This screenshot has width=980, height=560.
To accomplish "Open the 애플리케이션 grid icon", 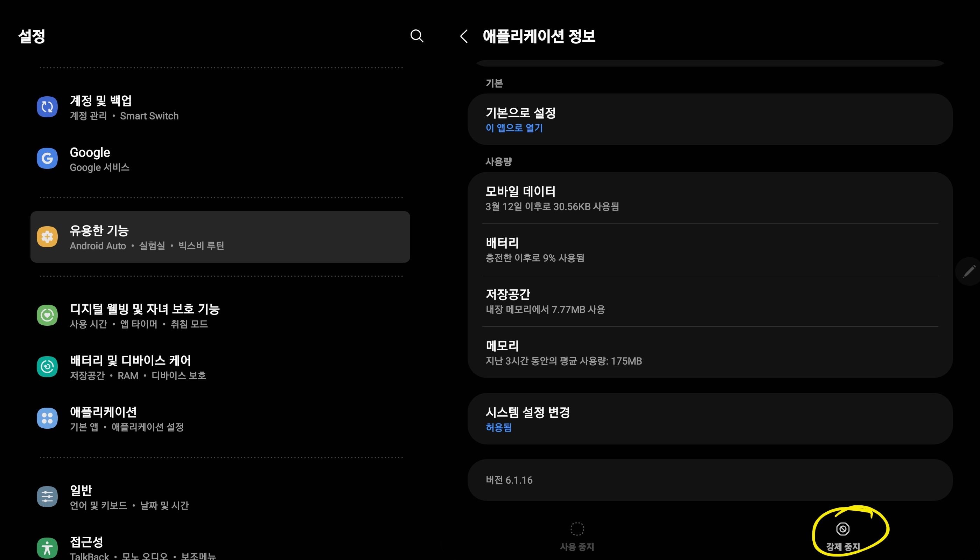I will (x=47, y=418).
